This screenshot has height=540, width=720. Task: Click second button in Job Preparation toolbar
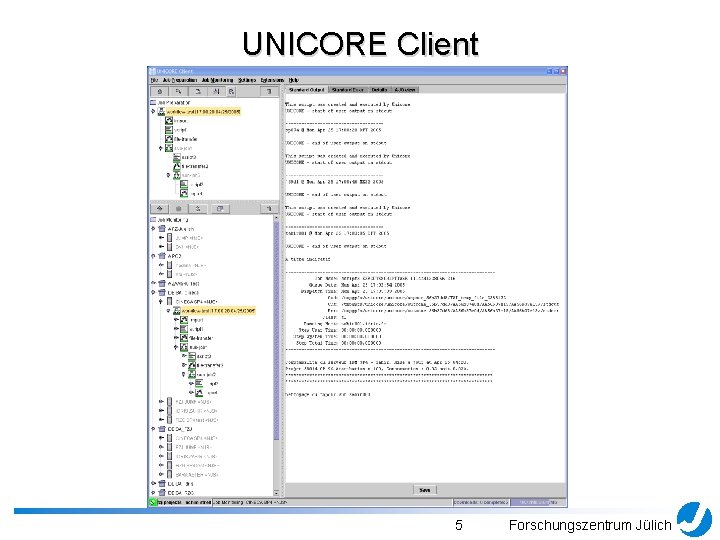179,91
